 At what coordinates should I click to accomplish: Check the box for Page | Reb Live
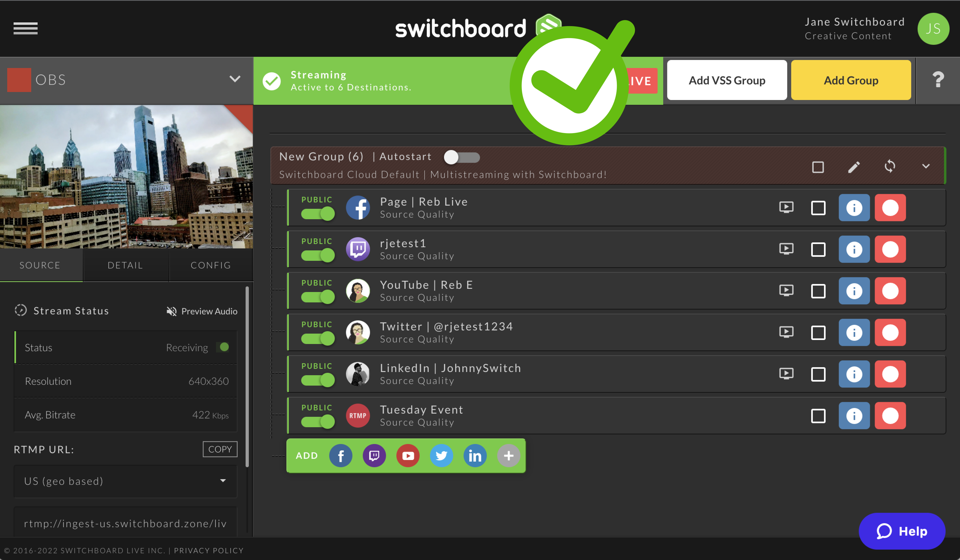(818, 208)
